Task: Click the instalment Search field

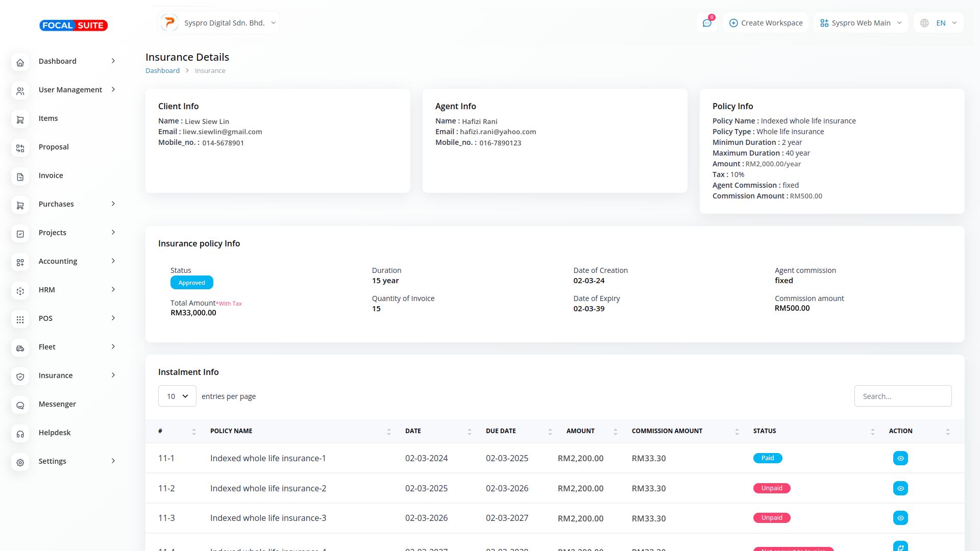Action: tap(902, 396)
